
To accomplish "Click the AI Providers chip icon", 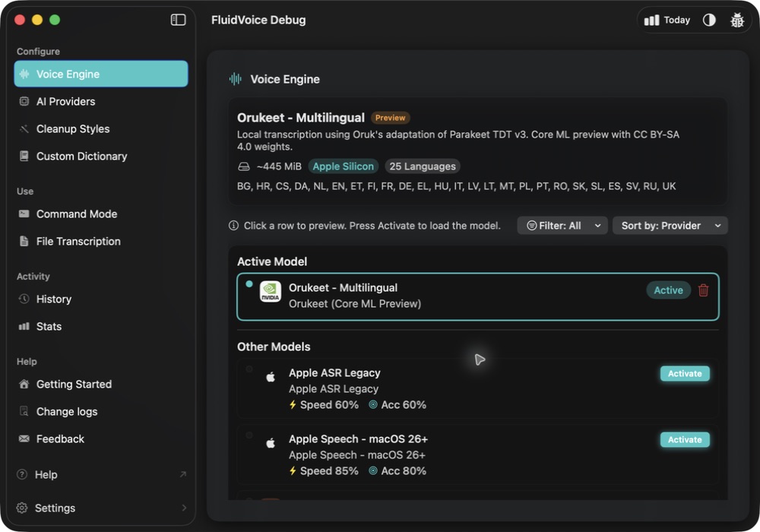I will pyautogui.click(x=24, y=101).
